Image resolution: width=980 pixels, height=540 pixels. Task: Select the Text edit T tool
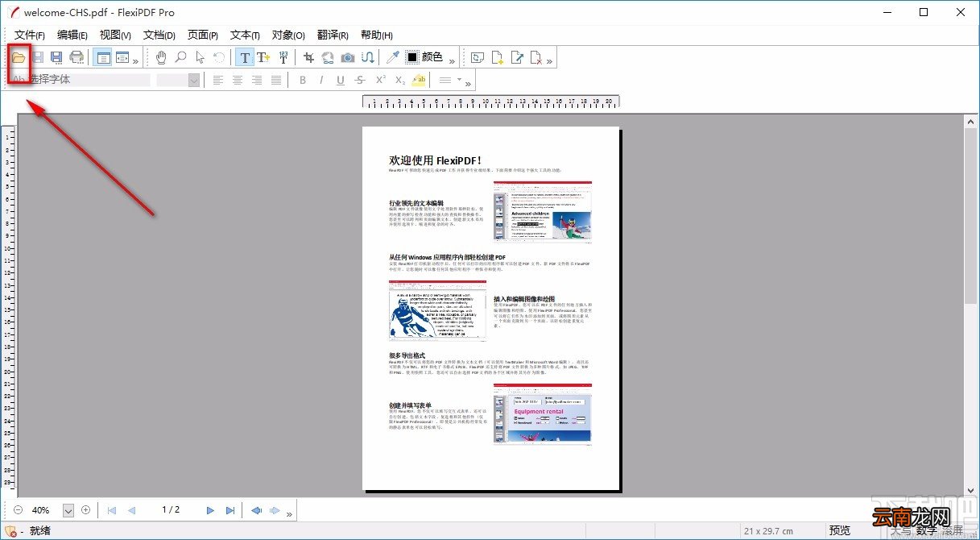[244, 57]
